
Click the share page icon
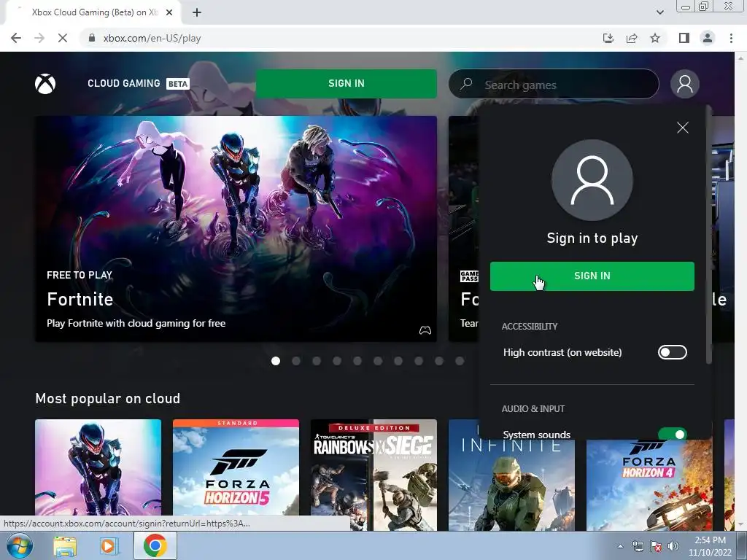pos(632,38)
